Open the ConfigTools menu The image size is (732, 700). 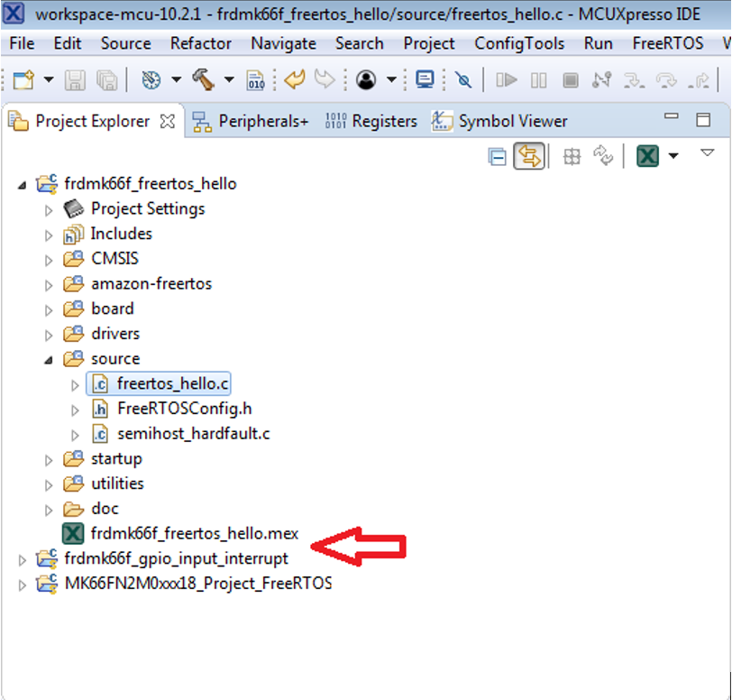[x=519, y=43]
